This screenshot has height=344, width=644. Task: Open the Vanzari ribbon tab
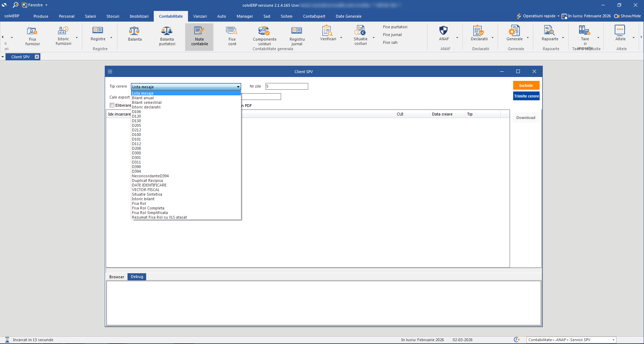click(x=200, y=16)
